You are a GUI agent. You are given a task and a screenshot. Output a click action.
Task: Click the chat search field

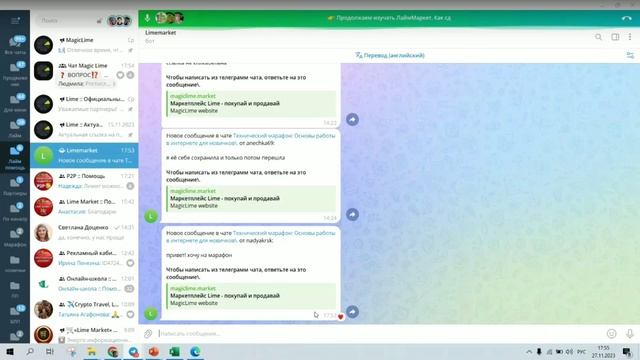68,20
